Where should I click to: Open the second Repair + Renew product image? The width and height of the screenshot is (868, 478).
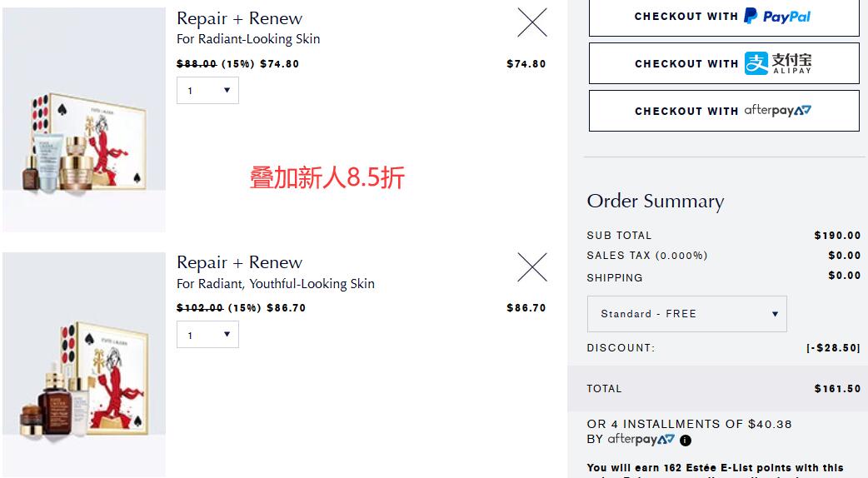coord(83,365)
